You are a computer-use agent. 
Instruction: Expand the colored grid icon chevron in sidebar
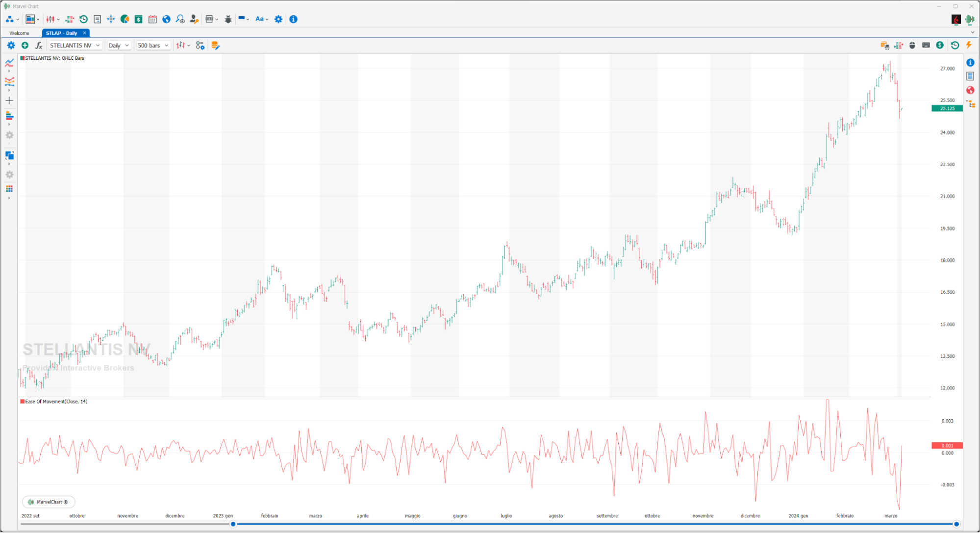point(9,198)
